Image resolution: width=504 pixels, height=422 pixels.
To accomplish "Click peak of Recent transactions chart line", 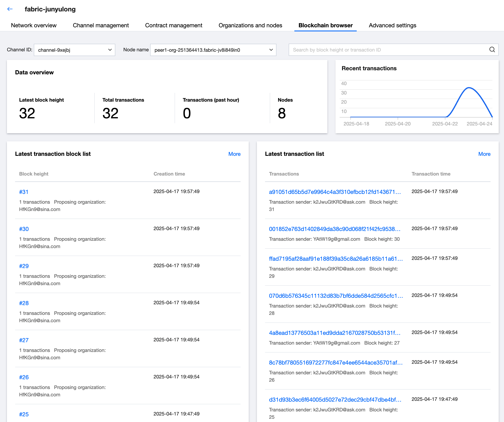I will 469,88.
